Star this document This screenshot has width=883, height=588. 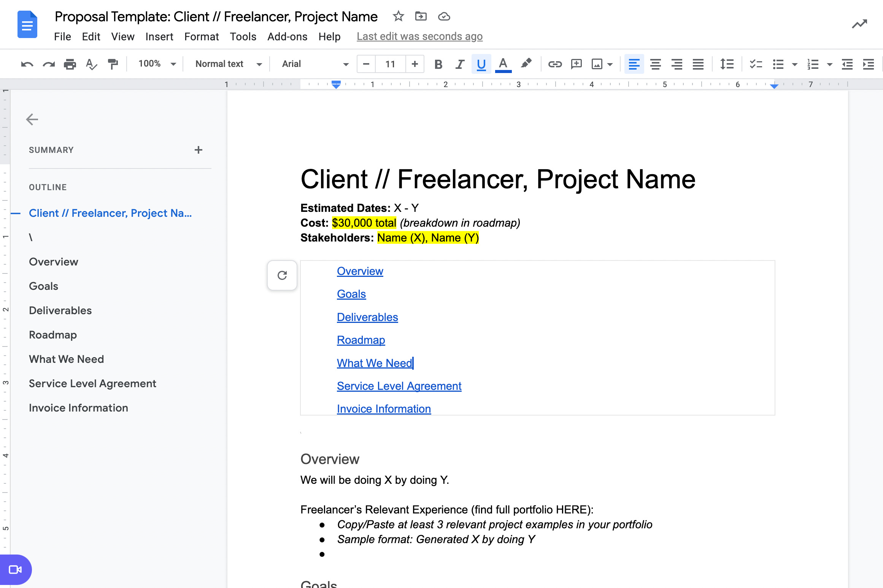tap(398, 16)
